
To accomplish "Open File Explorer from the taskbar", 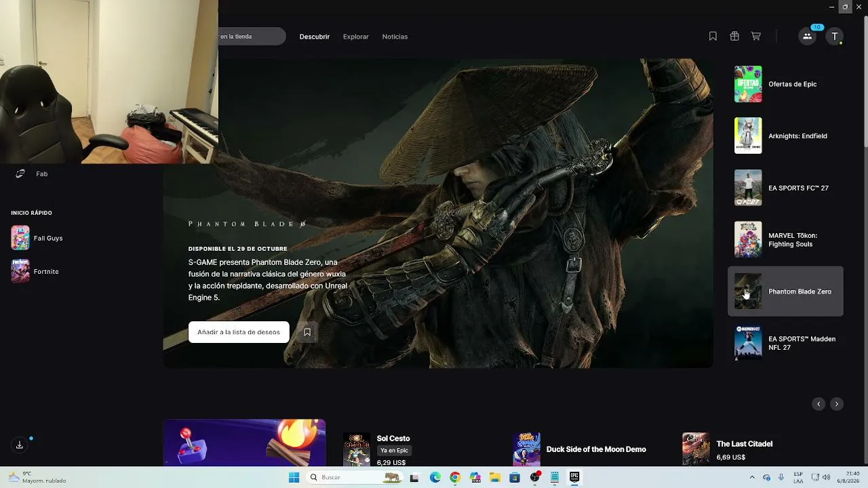I will pyautogui.click(x=495, y=477).
